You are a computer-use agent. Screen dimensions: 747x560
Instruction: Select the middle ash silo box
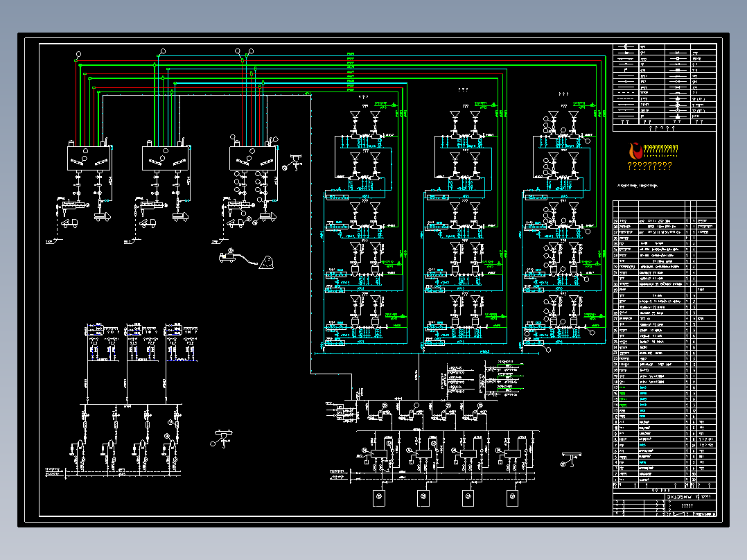tap(166, 158)
